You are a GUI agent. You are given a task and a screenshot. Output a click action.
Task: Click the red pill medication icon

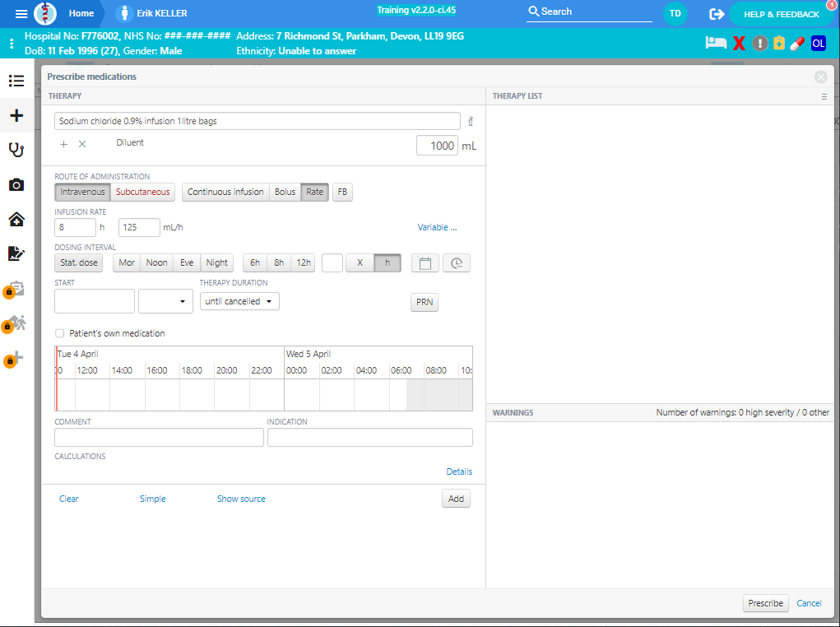pos(797,44)
